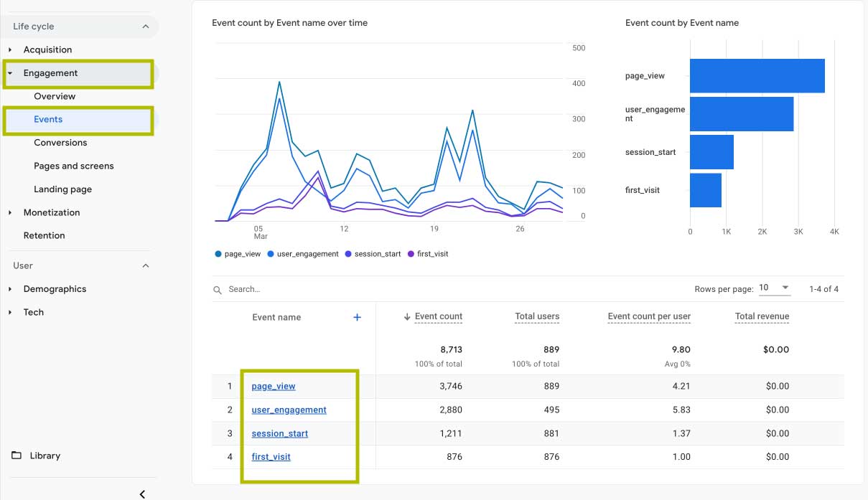The image size is (868, 500).
Task: Expand the Demographics section
Action: coord(10,289)
